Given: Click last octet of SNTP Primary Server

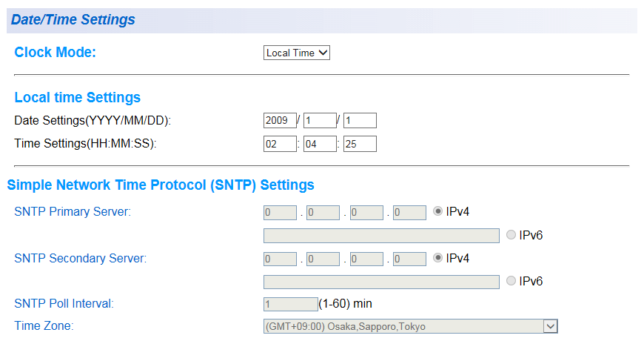Looking at the screenshot, I should coord(409,212).
